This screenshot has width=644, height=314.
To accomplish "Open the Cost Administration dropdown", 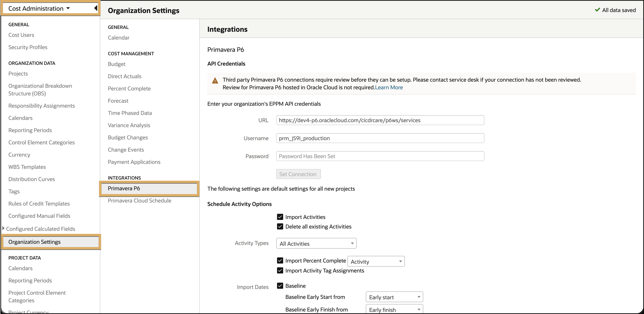I will [x=39, y=8].
